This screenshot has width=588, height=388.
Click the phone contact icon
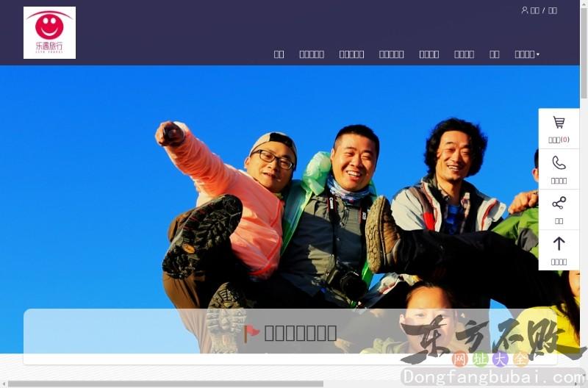(559, 163)
